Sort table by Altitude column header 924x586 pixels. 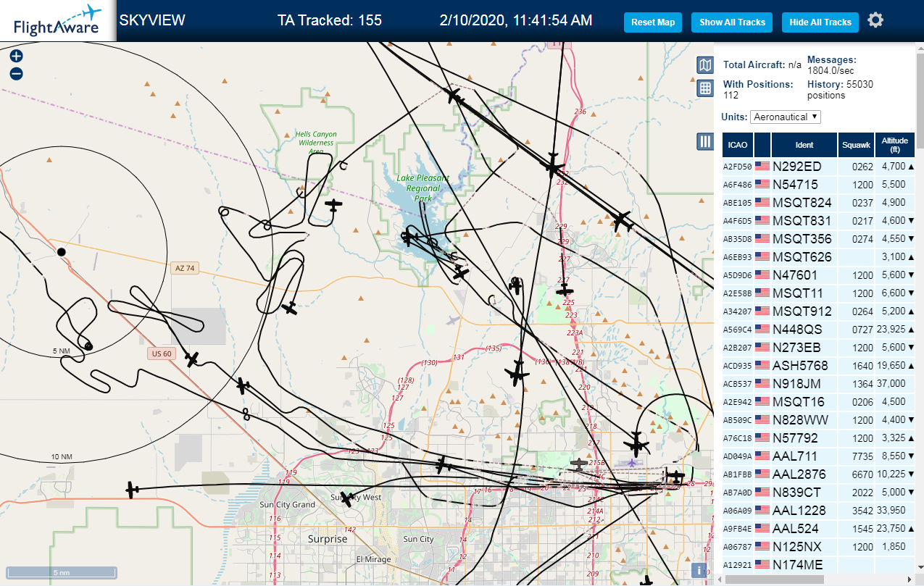895,145
